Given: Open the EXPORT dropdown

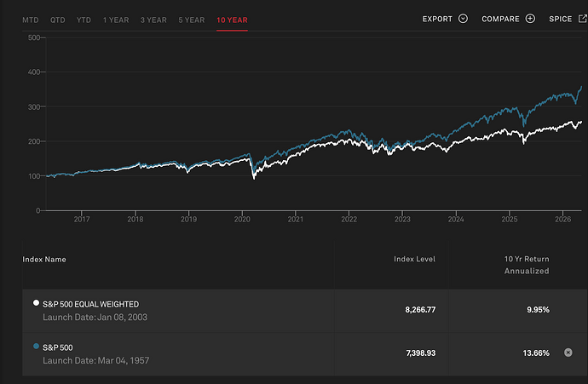Looking at the screenshot, I should point(445,19).
